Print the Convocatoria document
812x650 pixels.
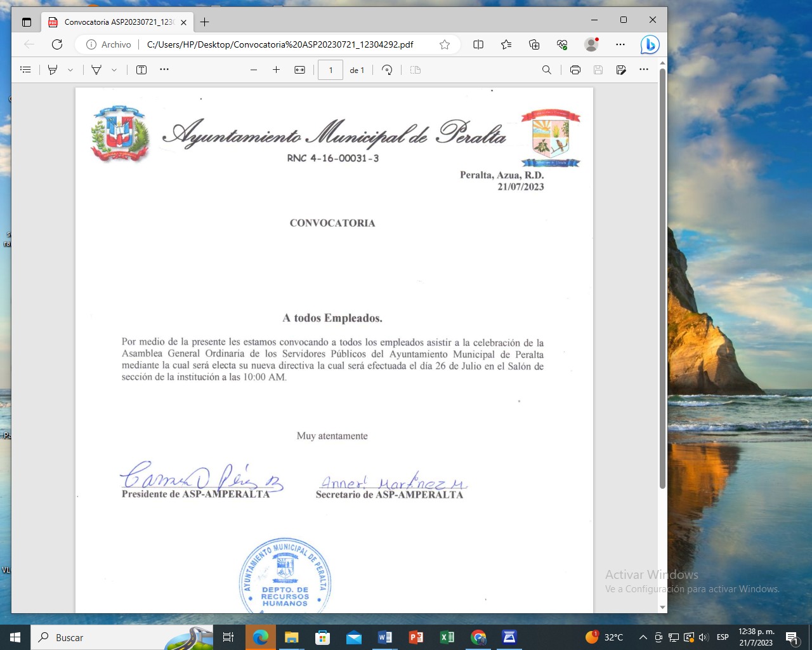tap(575, 70)
